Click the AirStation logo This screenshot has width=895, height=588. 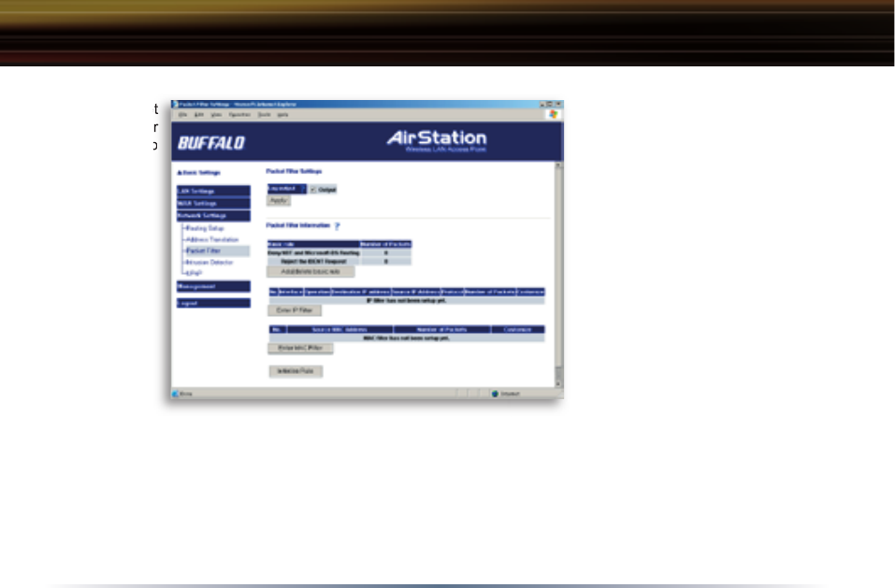click(437, 140)
